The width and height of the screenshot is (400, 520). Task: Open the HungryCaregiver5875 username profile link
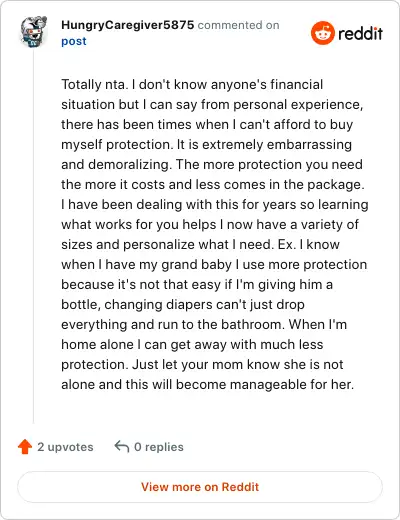coord(127,25)
